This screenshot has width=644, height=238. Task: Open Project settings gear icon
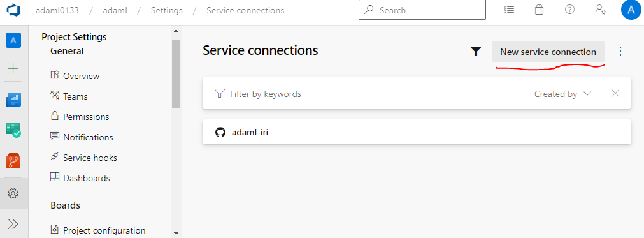[13, 193]
